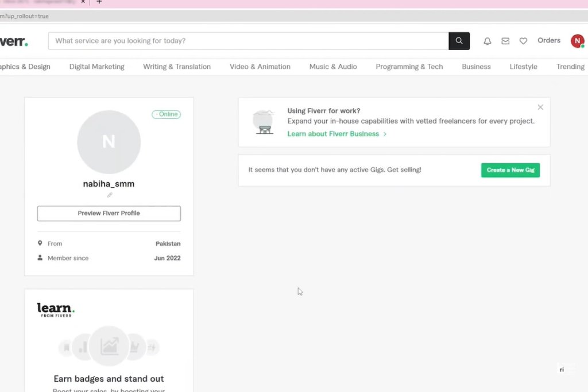Open the Programming & Tech category

coord(409,66)
